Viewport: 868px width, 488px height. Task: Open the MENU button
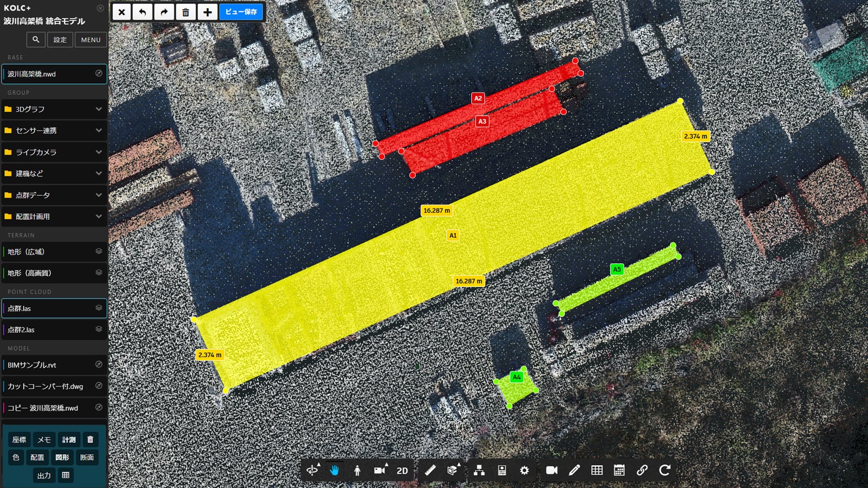tap(91, 40)
